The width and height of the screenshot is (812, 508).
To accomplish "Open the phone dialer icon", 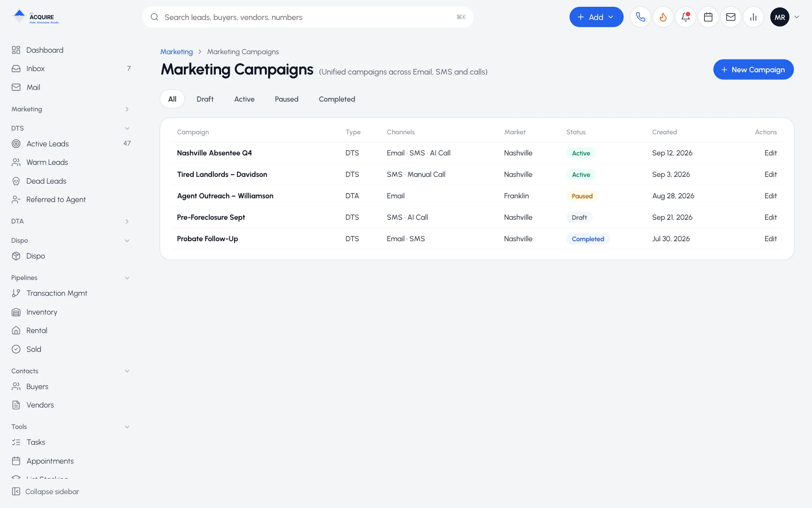I will pyautogui.click(x=640, y=17).
